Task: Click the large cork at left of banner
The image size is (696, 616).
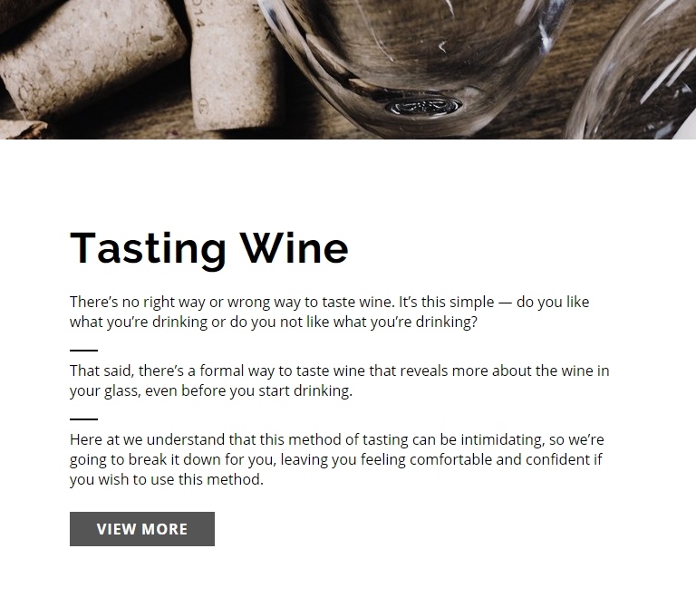Action: pos(91,68)
